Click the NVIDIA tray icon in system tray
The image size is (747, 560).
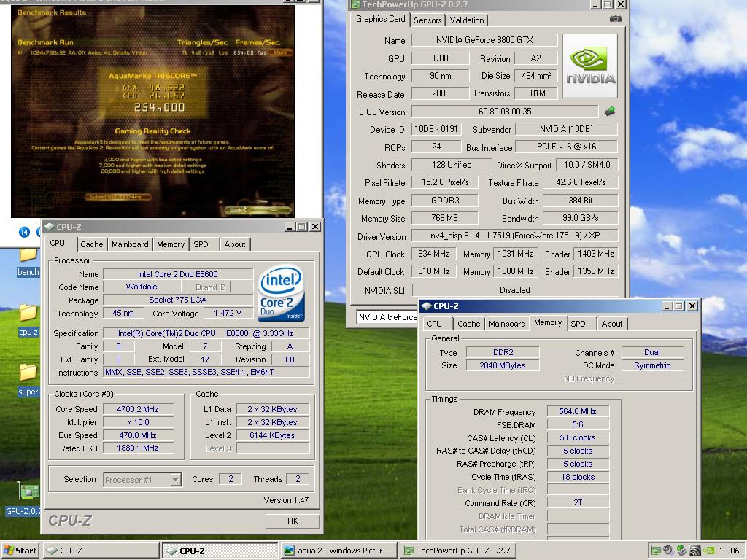pyautogui.click(x=708, y=551)
